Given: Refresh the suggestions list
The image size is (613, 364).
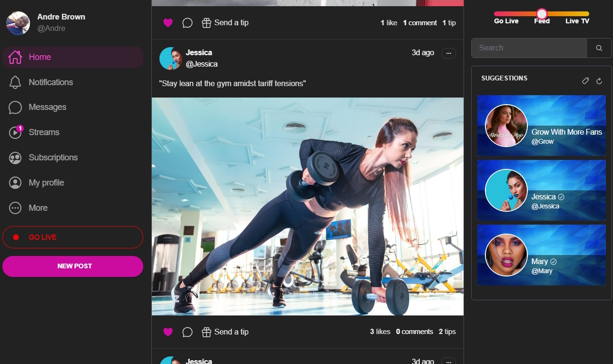Looking at the screenshot, I should pyautogui.click(x=599, y=81).
